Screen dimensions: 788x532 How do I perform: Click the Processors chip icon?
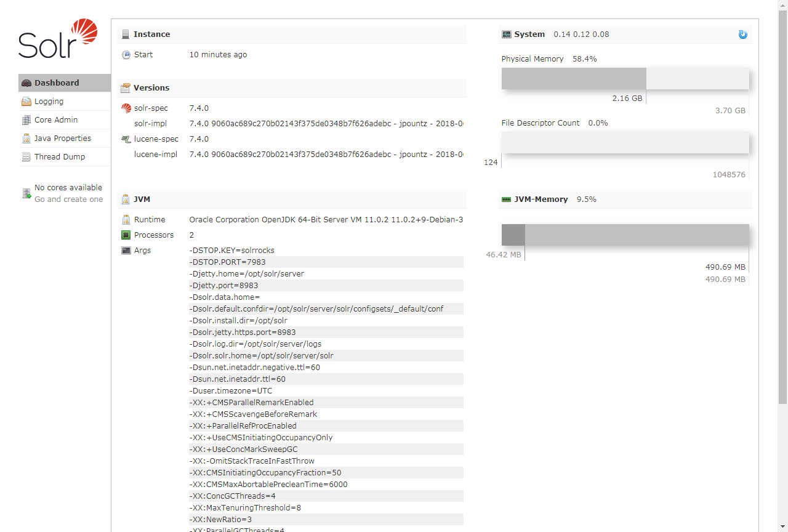pyautogui.click(x=126, y=235)
